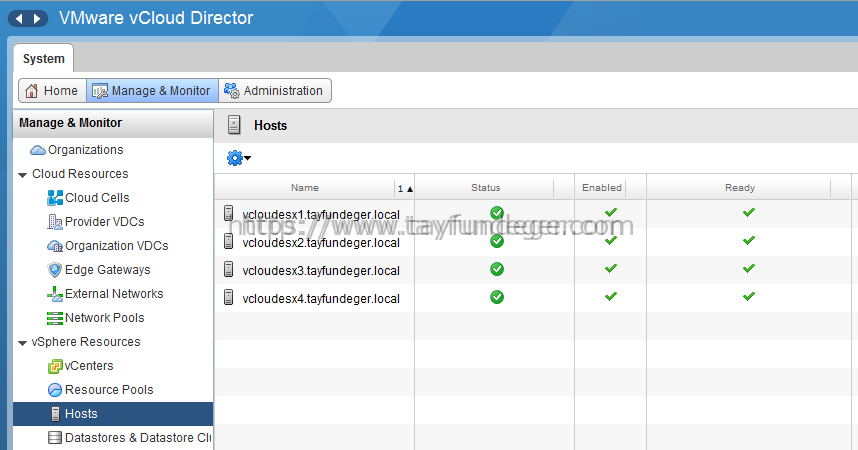Viewport: 858px width, 450px height.
Task: Click the Organizations cloud icon
Action: point(38,150)
